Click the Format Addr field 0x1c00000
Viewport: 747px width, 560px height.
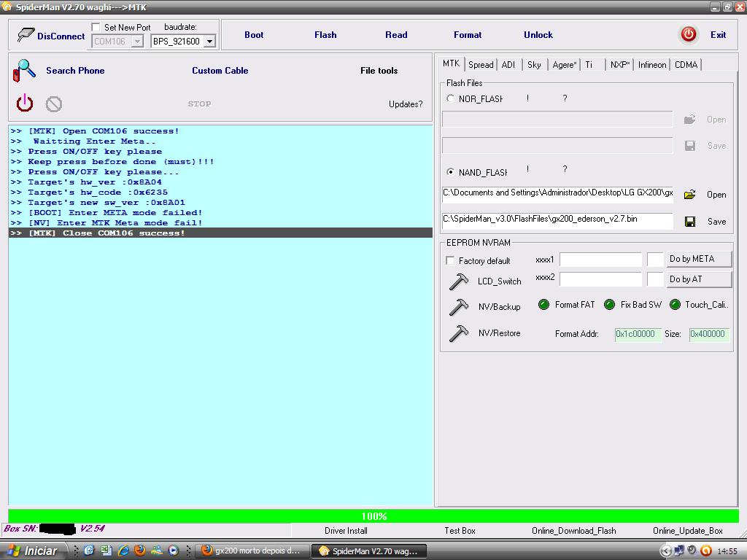pyautogui.click(x=638, y=334)
